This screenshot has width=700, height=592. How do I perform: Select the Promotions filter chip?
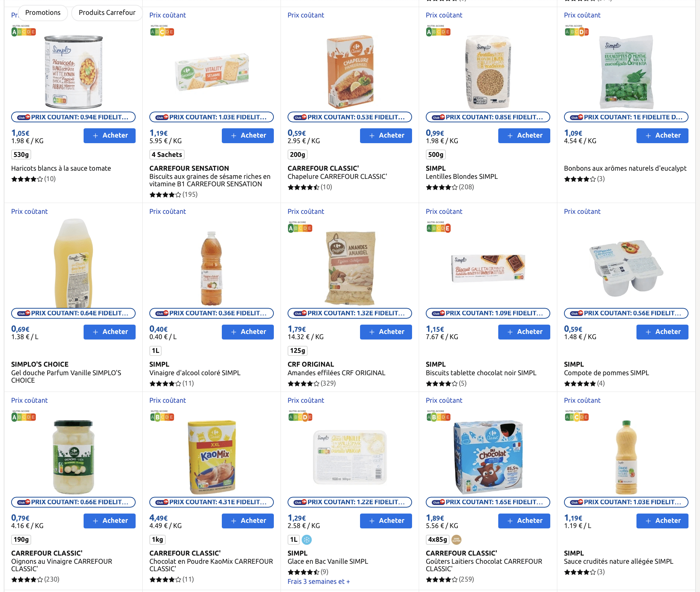click(43, 13)
